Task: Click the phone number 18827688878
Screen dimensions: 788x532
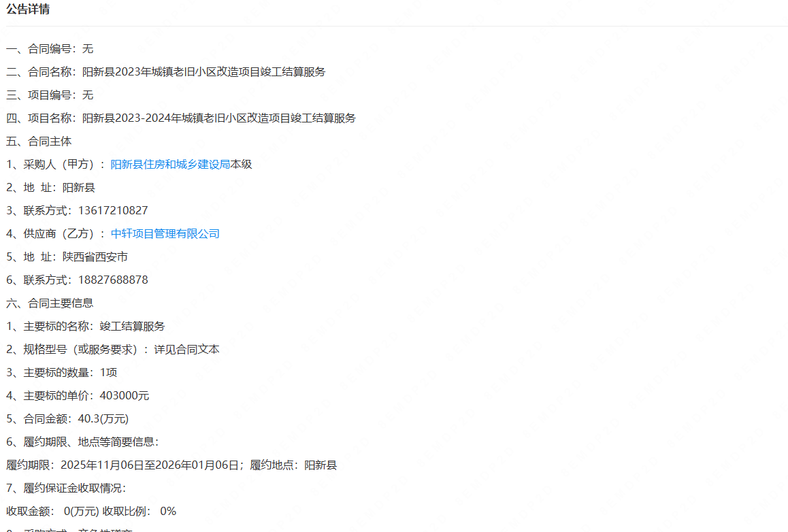Action: tap(113, 280)
